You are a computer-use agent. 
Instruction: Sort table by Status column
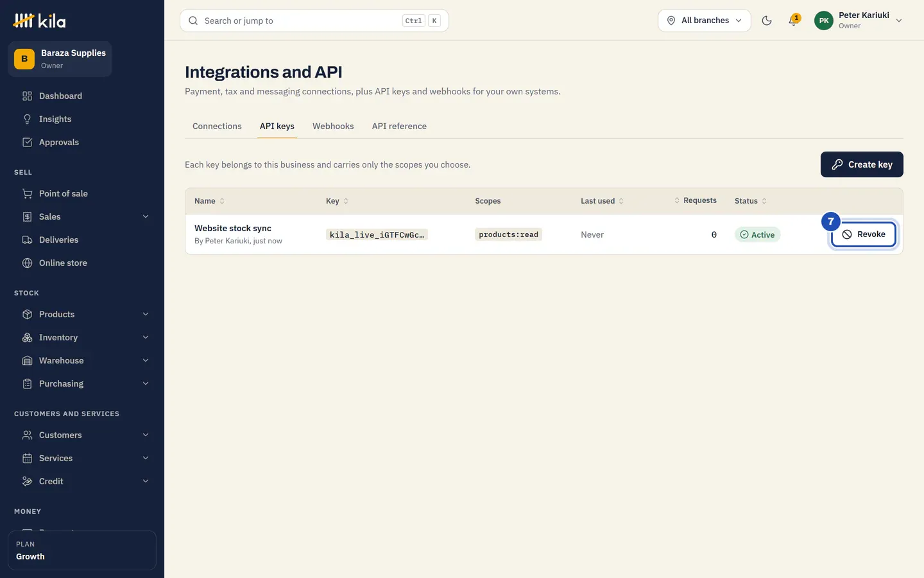pyautogui.click(x=751, y=201)
